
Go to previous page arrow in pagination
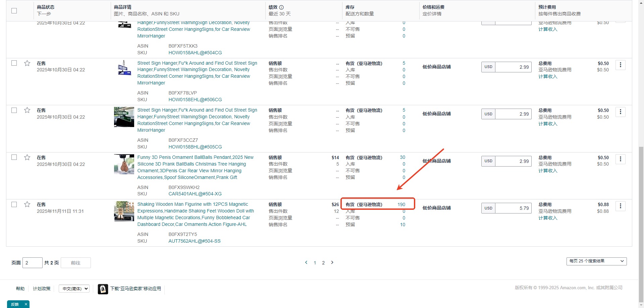click(x=306, y=262)
